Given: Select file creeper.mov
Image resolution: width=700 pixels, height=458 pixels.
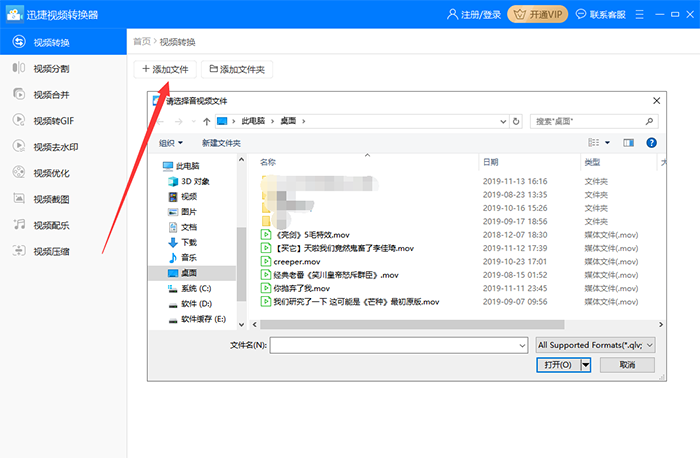Looking at the screenshot, I should click(291, 262).
